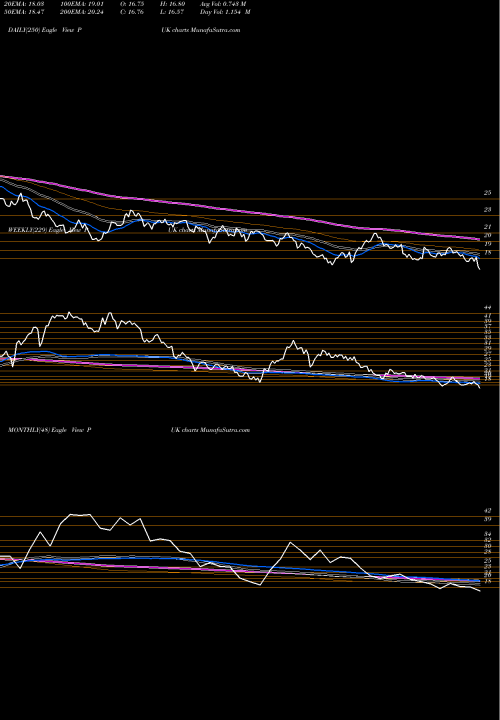The image size is (500, 720).
Task: Click the WEEKLY chart title
Action: click(x=45, y=230)
